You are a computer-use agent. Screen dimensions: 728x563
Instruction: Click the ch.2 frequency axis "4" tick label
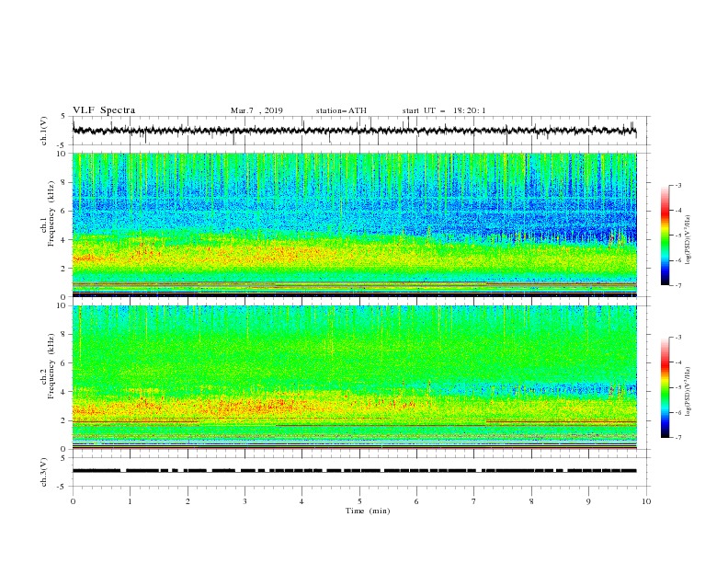point(65,392)
